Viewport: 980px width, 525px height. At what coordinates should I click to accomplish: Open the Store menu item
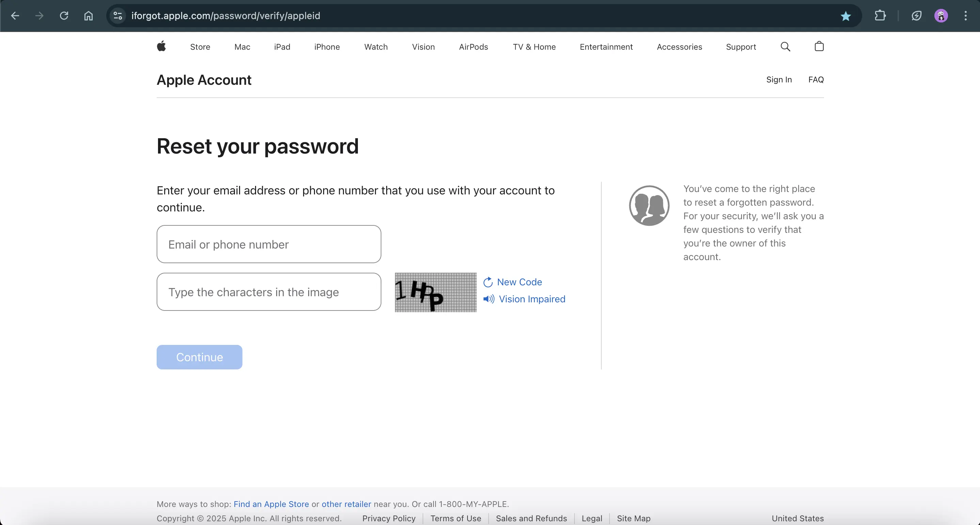coord(200,47)
